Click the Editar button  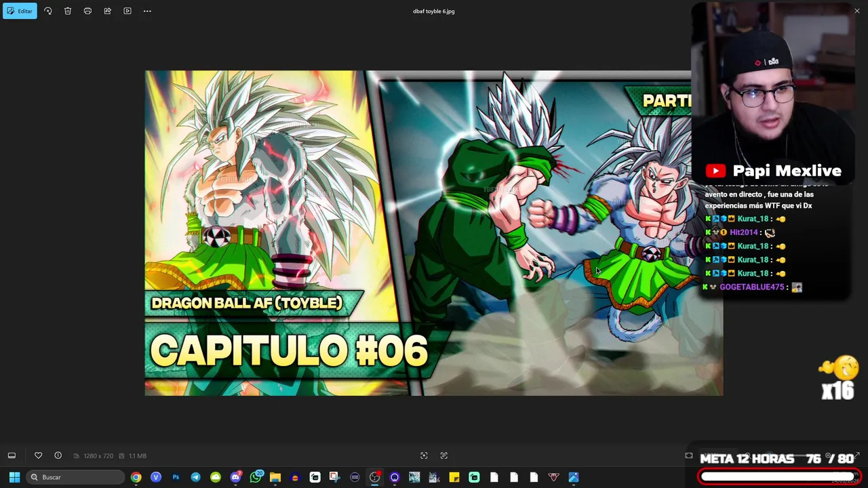pyautogui.click(x=20, y=11)
